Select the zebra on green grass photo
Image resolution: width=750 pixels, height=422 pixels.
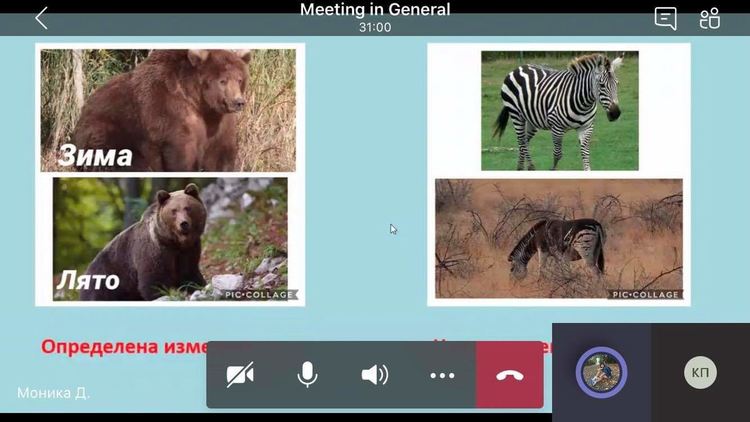559,110
